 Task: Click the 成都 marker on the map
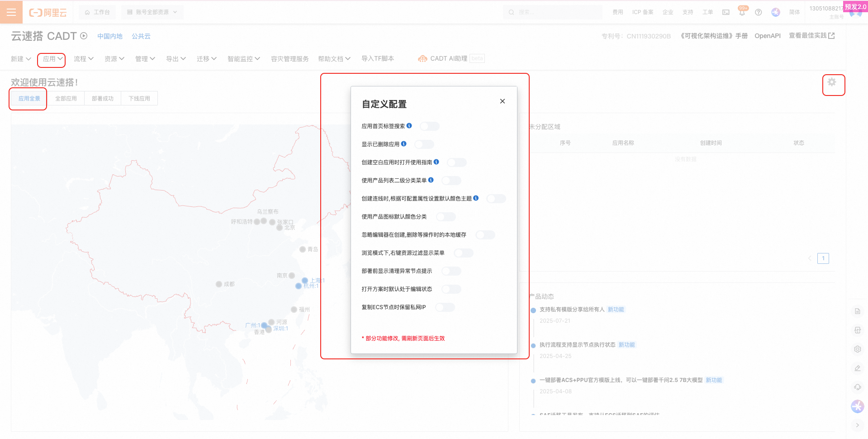point(219,284)
